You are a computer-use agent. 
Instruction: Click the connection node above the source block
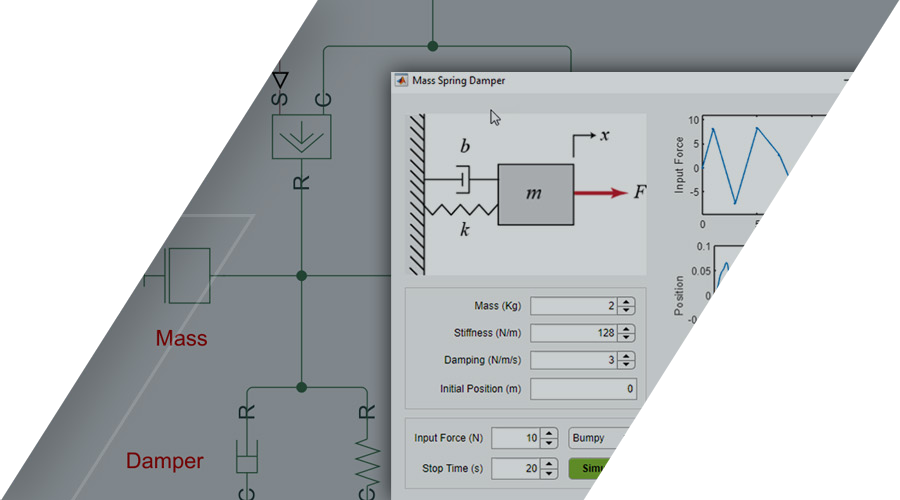433,46
